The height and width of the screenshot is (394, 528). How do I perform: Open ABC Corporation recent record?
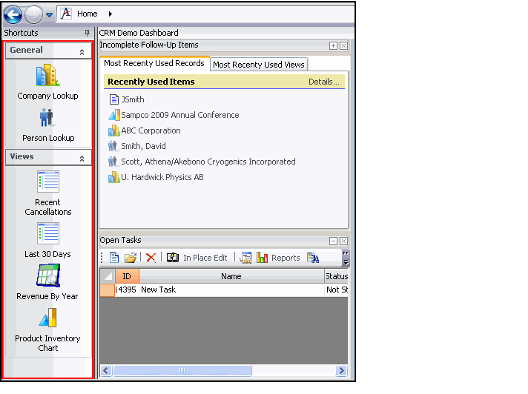(x=151, y=131)
